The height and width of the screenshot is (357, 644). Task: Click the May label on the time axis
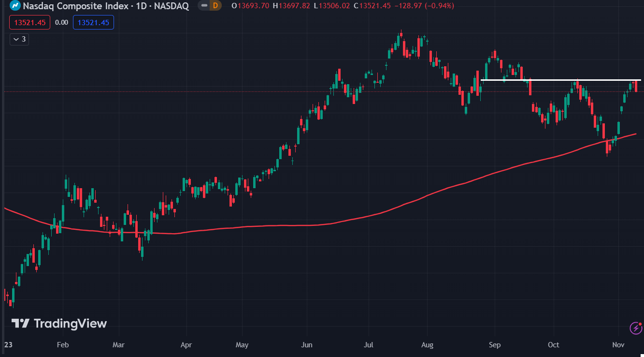coord(242,345)
